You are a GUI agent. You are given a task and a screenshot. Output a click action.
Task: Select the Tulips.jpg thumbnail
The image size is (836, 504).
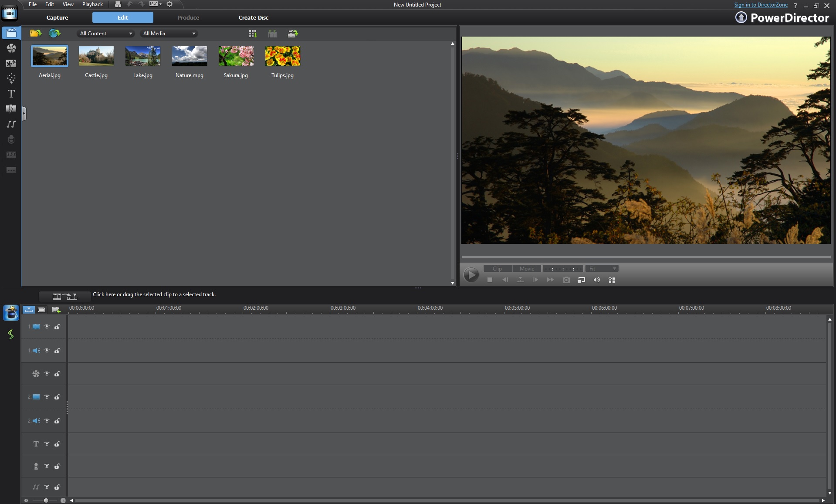pos(282,56)
